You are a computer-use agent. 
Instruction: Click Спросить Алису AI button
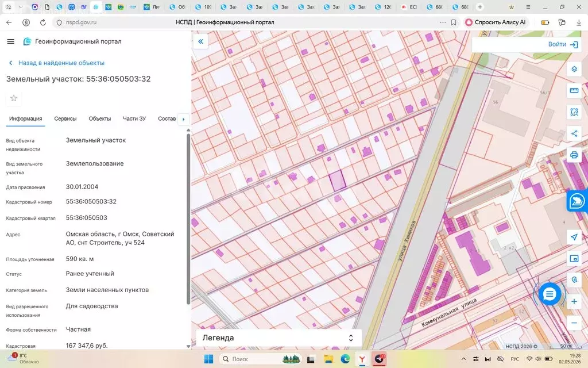point(496,22)
